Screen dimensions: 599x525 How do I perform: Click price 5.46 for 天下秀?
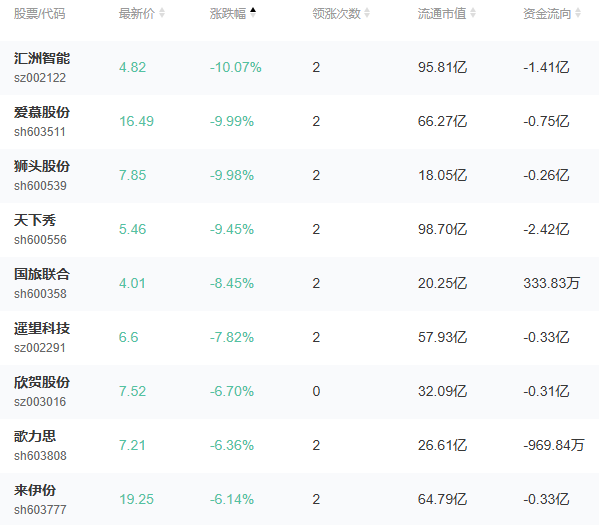point(133,229)
